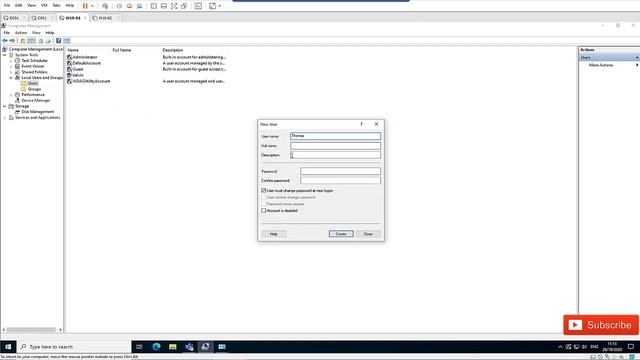
Task: Click the Close button in New User dialog
Action: [368, 234]
